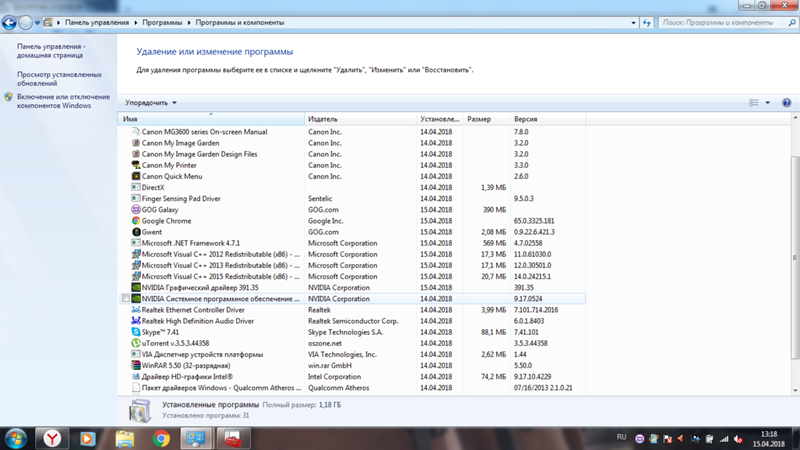Viewport: 800px width, 450px height.
Task: Click the DirectX row icon
Action: pyautogui.click(x=136, y=187)
